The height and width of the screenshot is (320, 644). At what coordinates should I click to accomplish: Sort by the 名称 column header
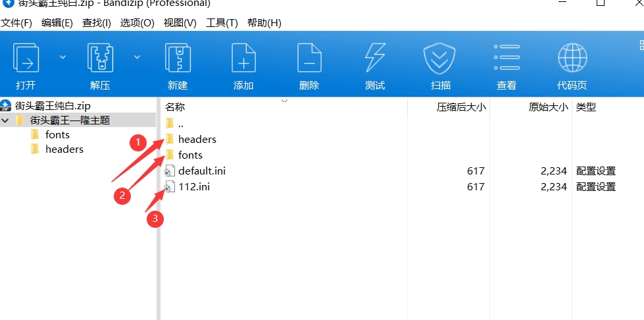pyautogui.click(x=175, y=107)
